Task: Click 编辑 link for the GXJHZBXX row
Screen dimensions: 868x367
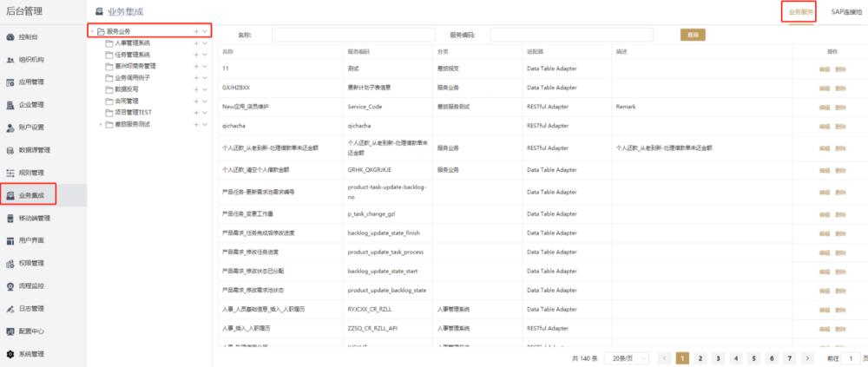Action: [824, 88]
